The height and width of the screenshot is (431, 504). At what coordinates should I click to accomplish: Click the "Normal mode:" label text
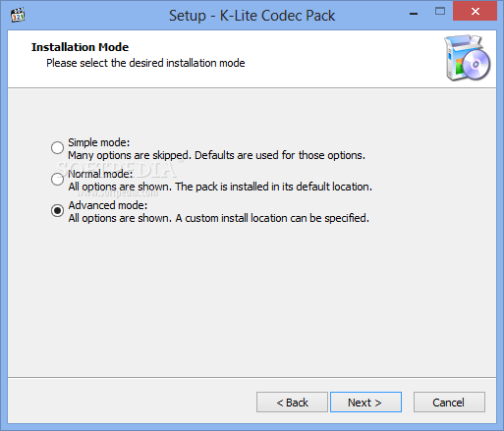pos(100,174)
